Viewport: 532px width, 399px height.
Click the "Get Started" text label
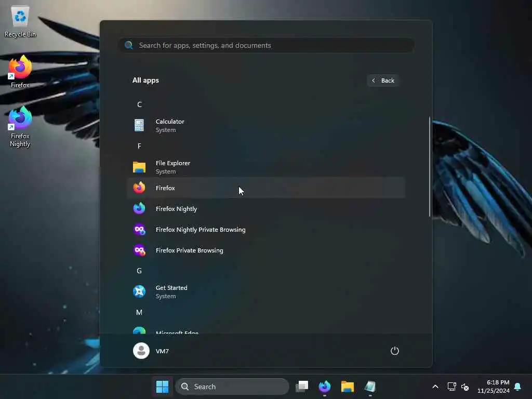[x=171, y=288]
